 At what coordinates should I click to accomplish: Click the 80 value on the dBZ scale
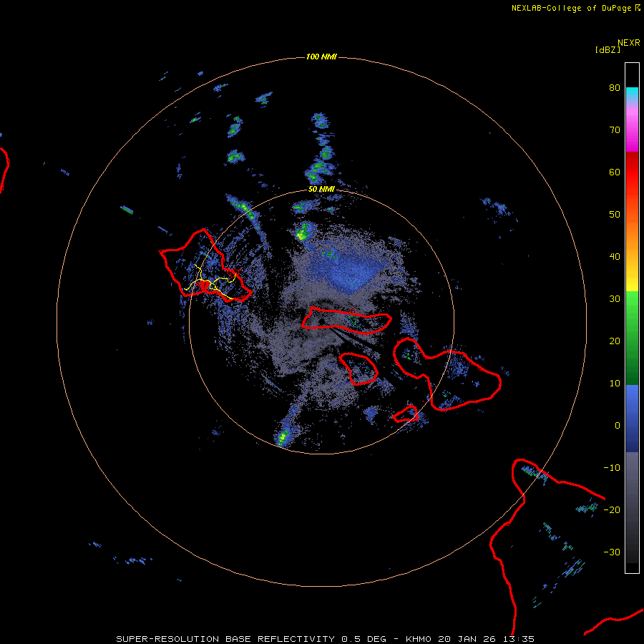click(615, 88)
